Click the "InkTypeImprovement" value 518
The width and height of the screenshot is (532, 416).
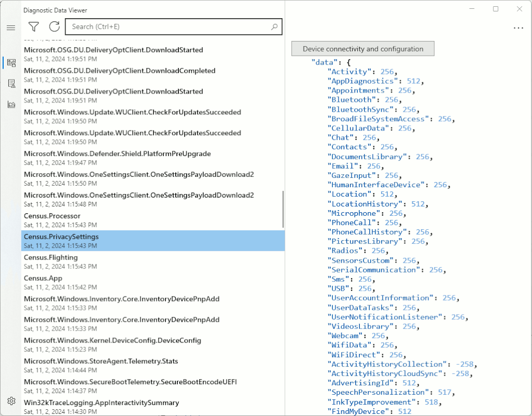pos(431,402)
